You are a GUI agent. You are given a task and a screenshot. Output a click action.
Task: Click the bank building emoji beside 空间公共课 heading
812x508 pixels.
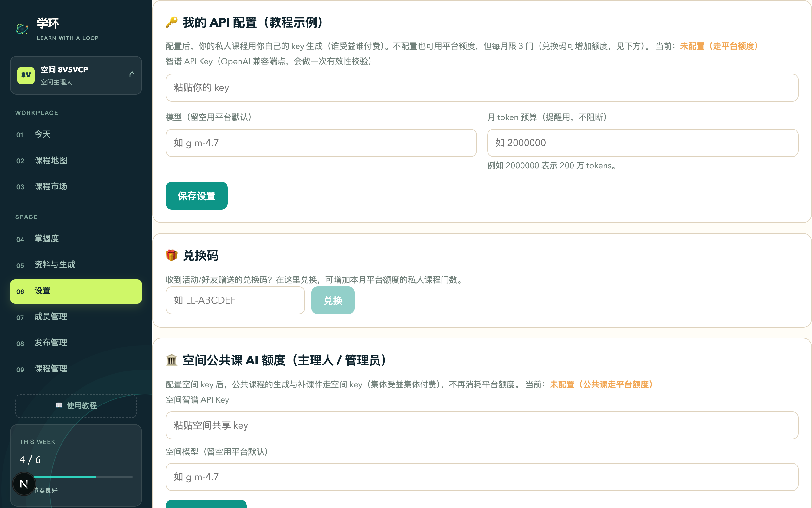[x=172, y=360]
